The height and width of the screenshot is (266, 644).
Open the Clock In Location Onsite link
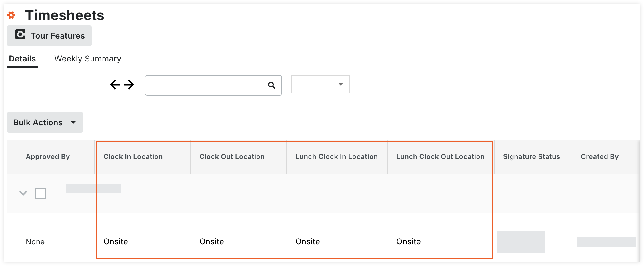click(x=116, y=241)
